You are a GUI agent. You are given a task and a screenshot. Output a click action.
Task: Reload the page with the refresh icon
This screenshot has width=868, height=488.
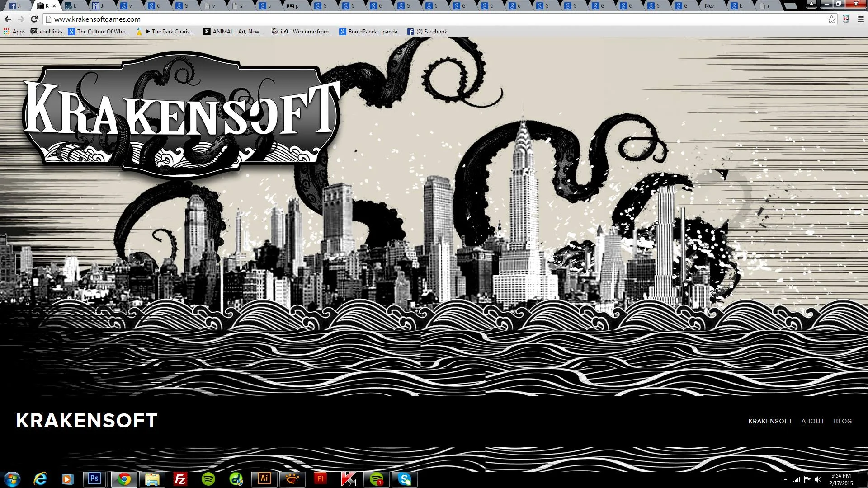pos(34,19)
